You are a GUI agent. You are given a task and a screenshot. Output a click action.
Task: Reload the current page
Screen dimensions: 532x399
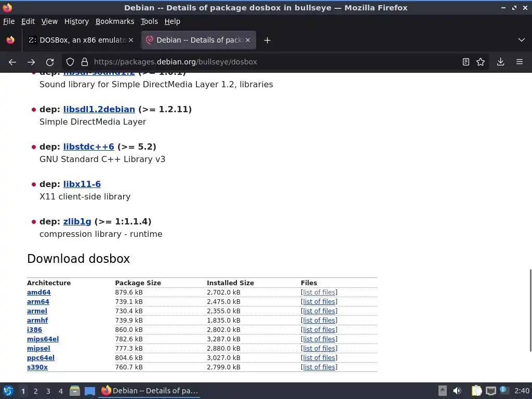point(50,62)
